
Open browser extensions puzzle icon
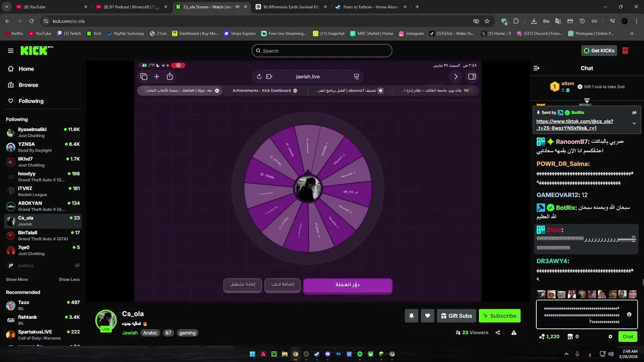[516, 21]
